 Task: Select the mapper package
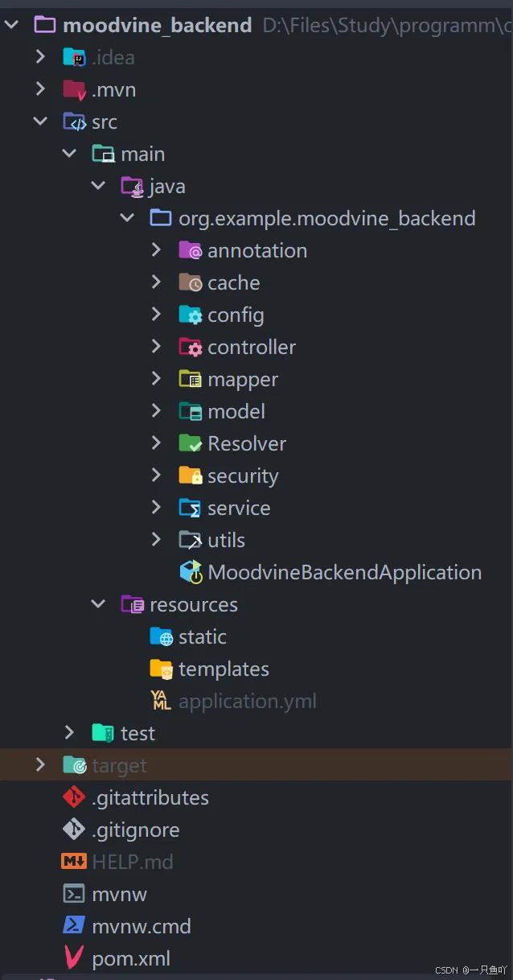tap(242, 378)
